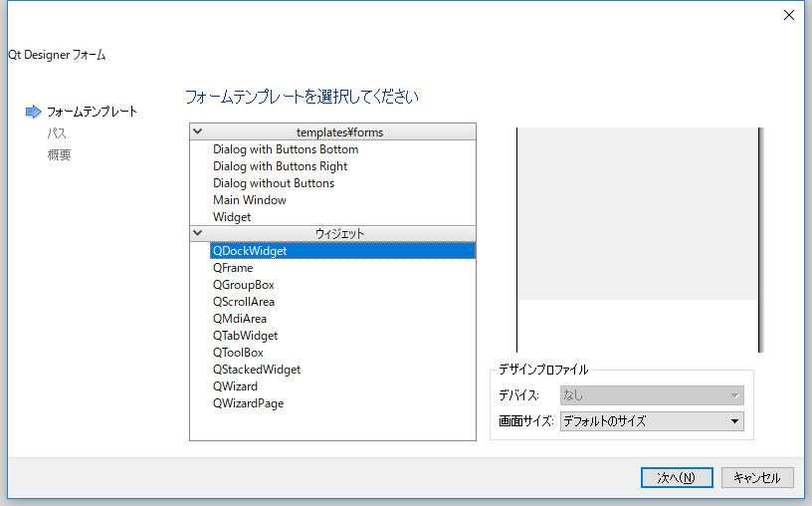Select the QWizardPage entry
The image size is (812, 506).
pos(248,403)
